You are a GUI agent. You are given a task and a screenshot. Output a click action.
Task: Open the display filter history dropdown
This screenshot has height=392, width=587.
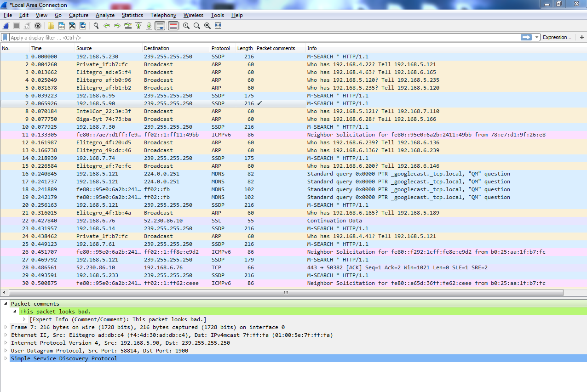[537, 38]
